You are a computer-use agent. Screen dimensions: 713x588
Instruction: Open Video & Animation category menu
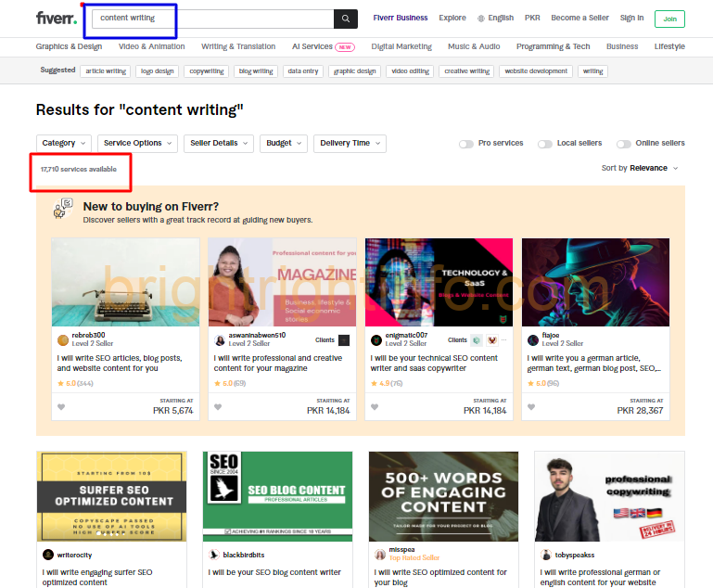151,46
